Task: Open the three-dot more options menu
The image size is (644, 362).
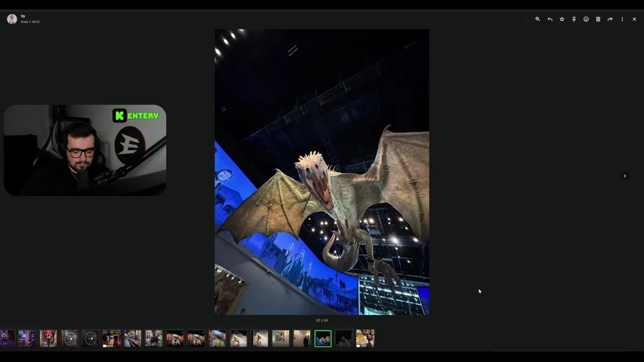Action: [622, 19]
